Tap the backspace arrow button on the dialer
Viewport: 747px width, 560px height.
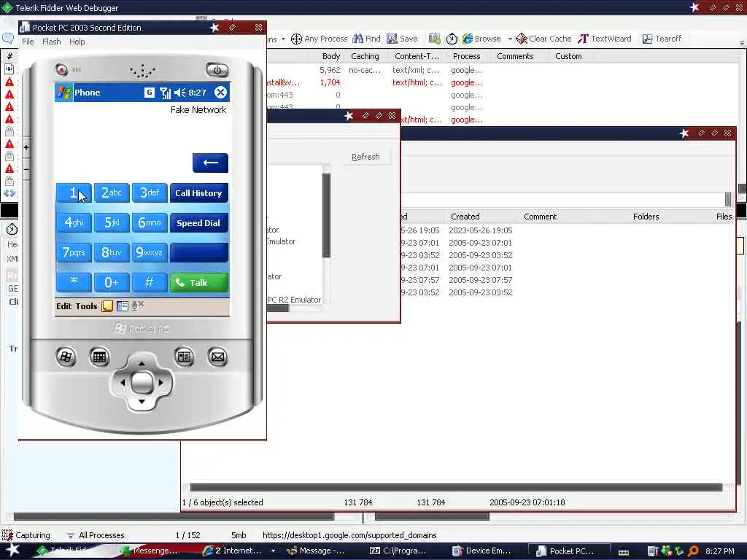pos(210,163)
